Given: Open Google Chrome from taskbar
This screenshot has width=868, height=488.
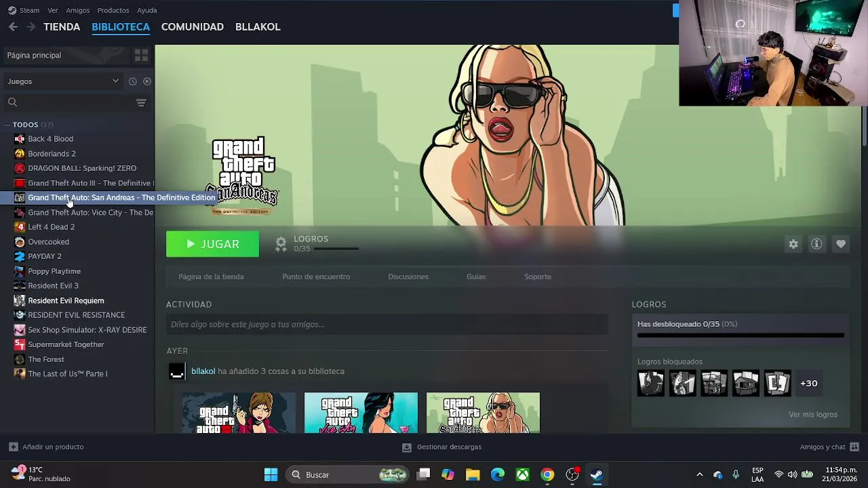Looking at the screenshot, I should [547, 474].
